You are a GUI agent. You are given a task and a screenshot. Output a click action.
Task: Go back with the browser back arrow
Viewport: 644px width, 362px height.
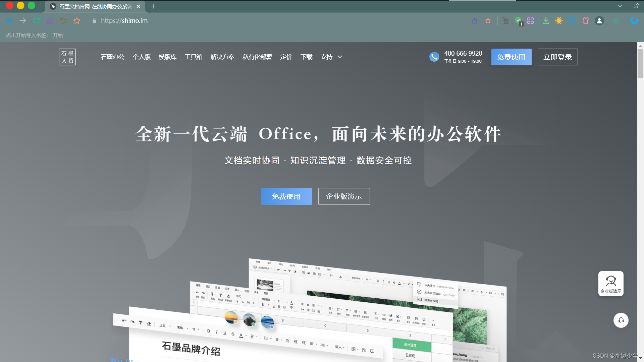10,21
